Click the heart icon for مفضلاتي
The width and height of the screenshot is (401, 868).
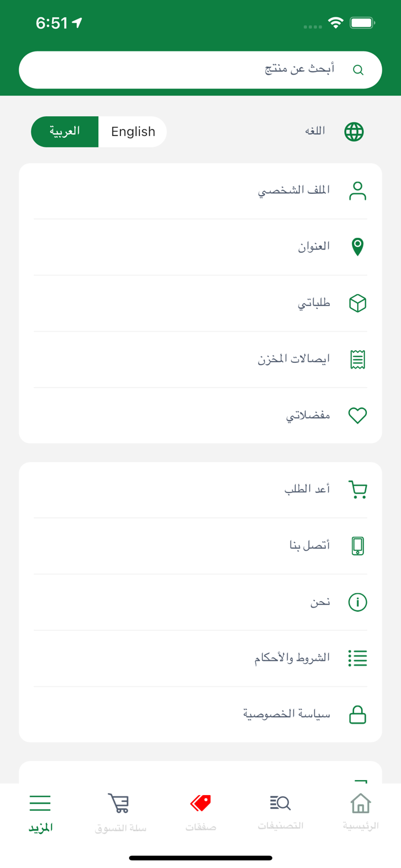[358, 415]
